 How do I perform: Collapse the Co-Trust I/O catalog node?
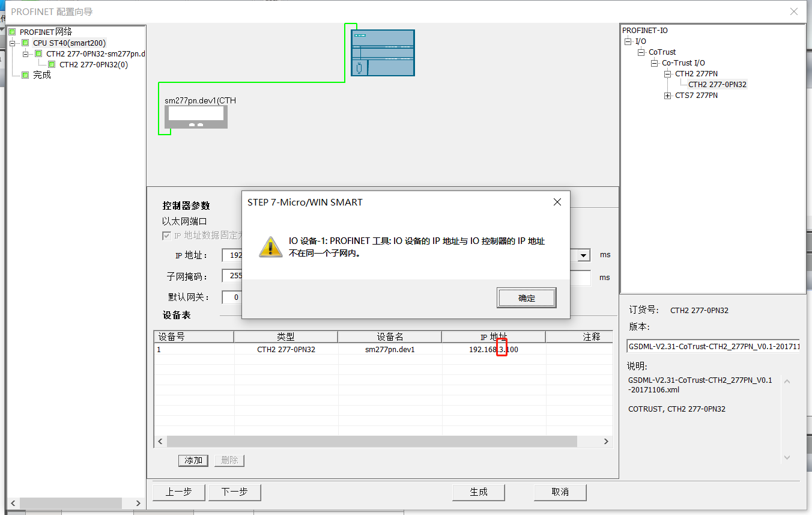coord(654,63)
